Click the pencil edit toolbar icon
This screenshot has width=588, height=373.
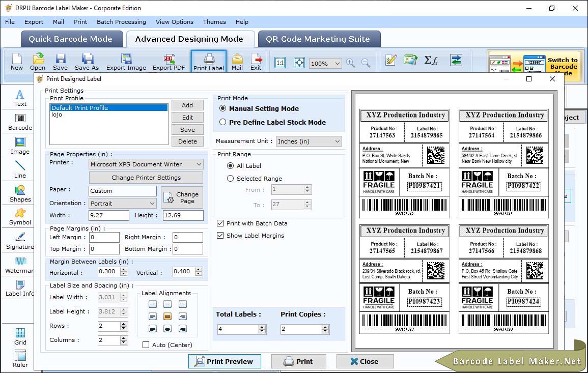391,60
